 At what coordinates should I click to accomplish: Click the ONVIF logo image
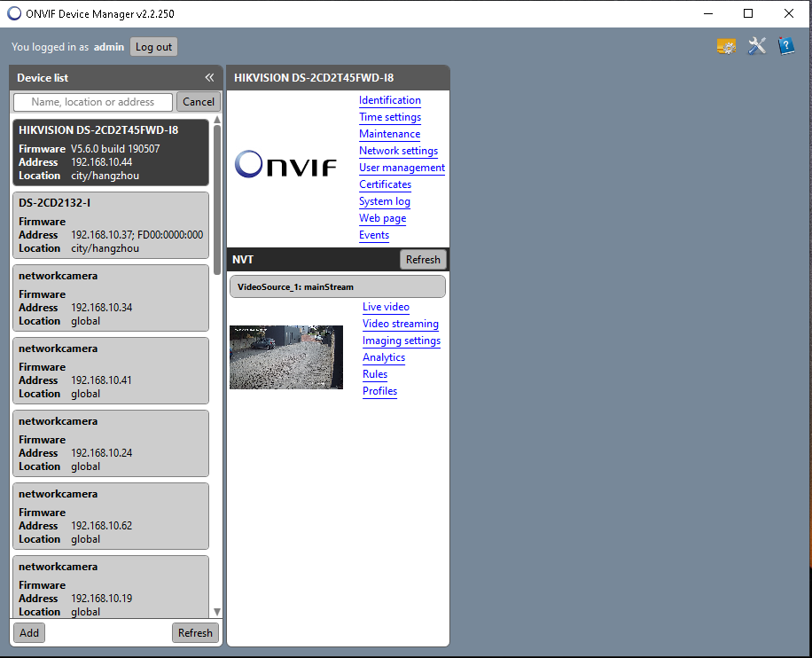(x=285, y=164)
